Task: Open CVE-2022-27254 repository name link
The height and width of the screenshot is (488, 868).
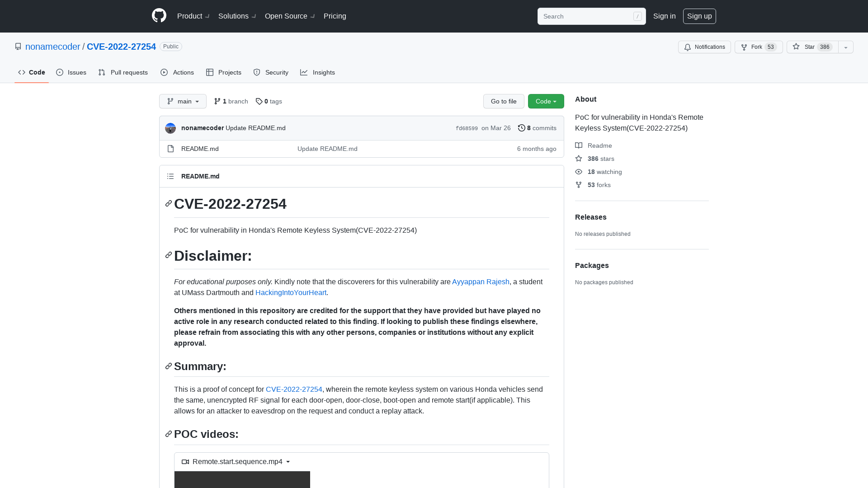Action: click(121, 47)
